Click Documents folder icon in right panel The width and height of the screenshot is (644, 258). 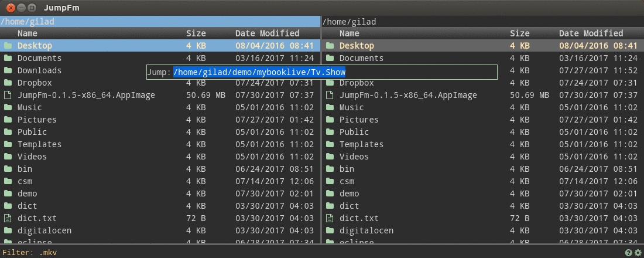coord(330,58)
